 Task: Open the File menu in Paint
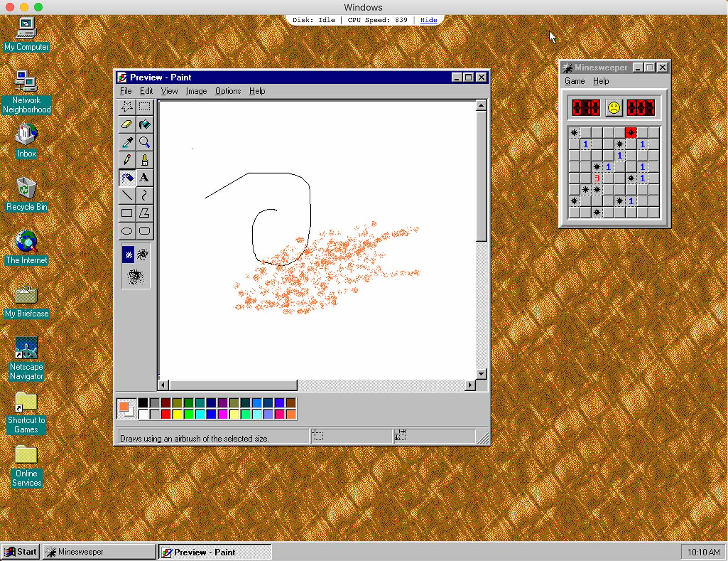(x=126, y=91)
